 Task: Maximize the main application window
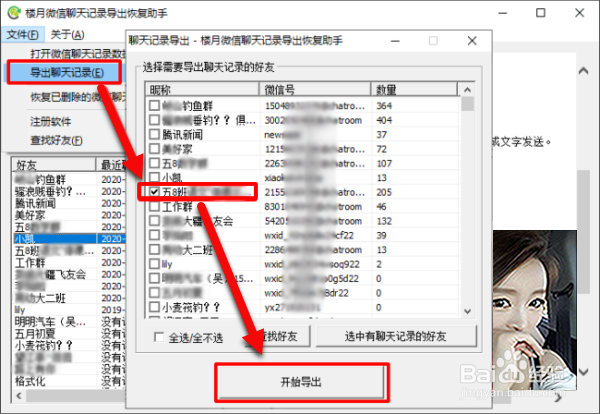click(541, 13)
